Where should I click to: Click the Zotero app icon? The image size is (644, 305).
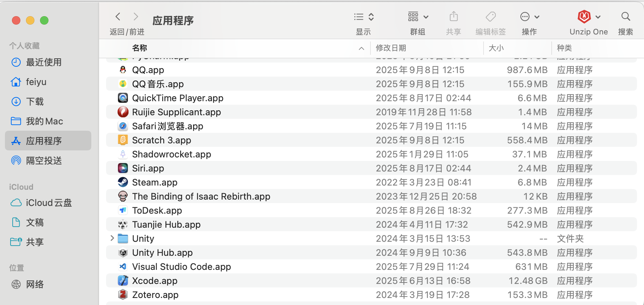click(123, 294)
